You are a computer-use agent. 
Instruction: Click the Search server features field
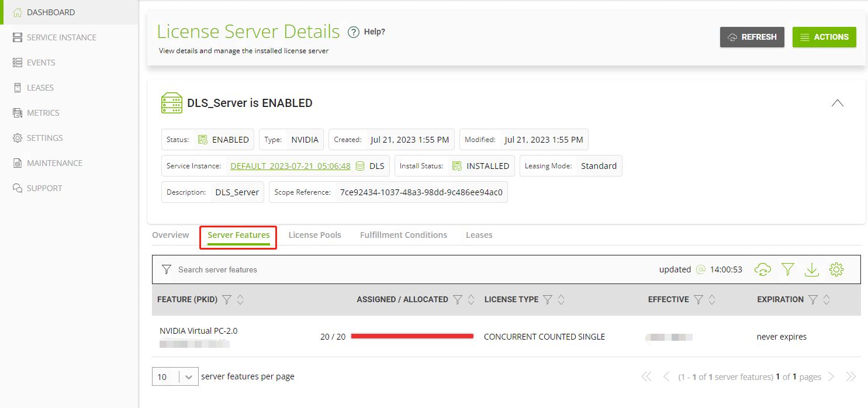[x=409, y=269]
